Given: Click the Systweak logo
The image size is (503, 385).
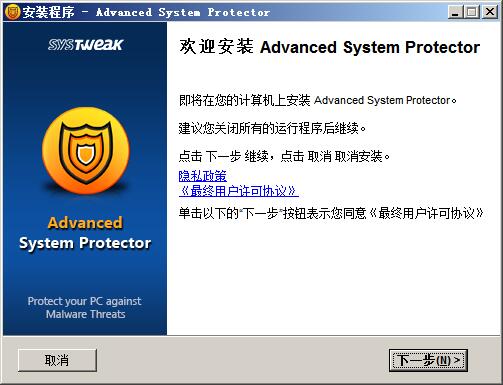Looking at the screenshot, I should [85, 45].
